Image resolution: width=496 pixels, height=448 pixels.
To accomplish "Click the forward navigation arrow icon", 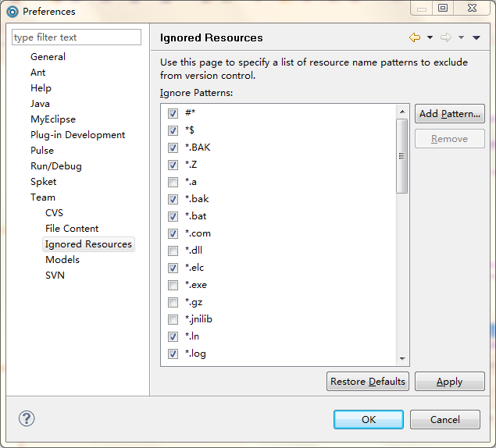I will coord(446,37).
